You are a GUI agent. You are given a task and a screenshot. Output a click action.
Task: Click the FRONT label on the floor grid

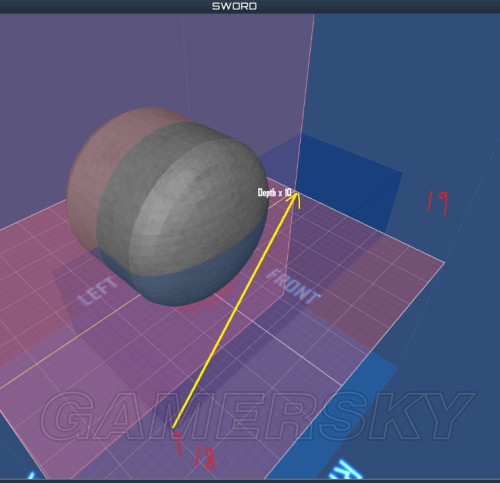(x=294, y=287)
